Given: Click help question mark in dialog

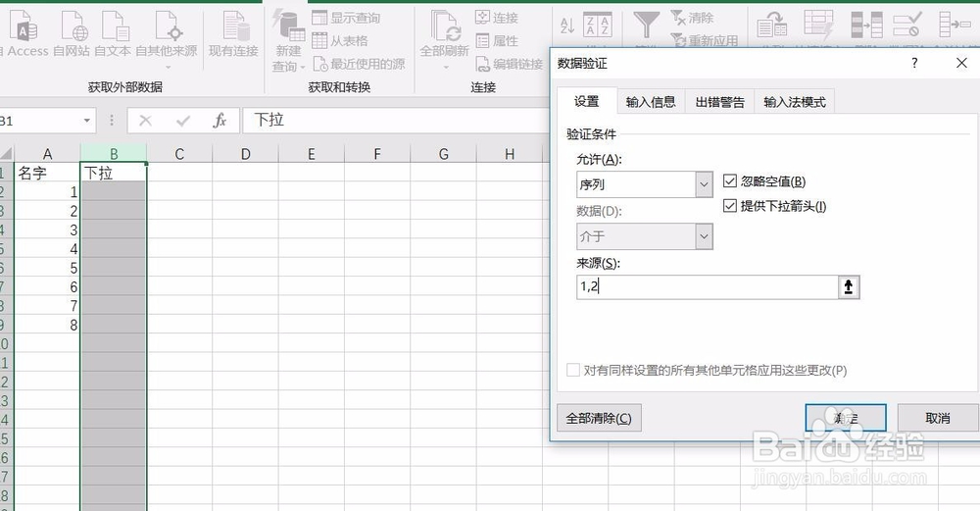Looking at the screenshot, I should (914, 63).
